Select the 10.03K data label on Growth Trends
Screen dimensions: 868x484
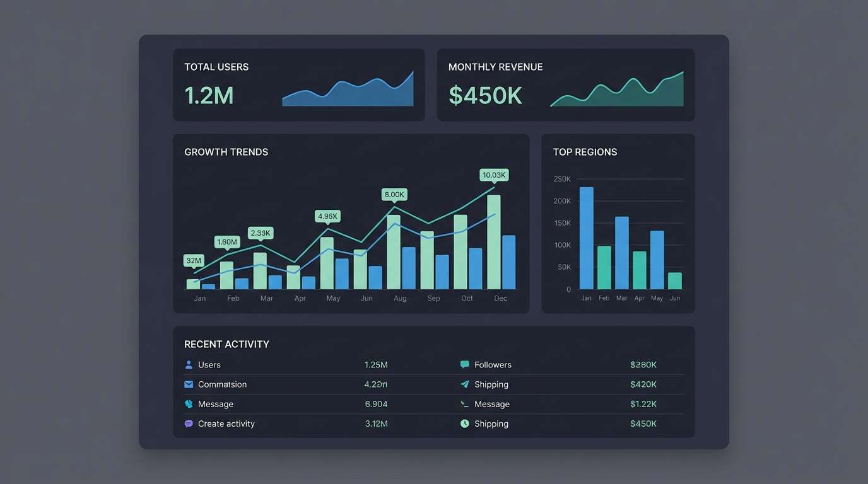click(x=494, y=175)
